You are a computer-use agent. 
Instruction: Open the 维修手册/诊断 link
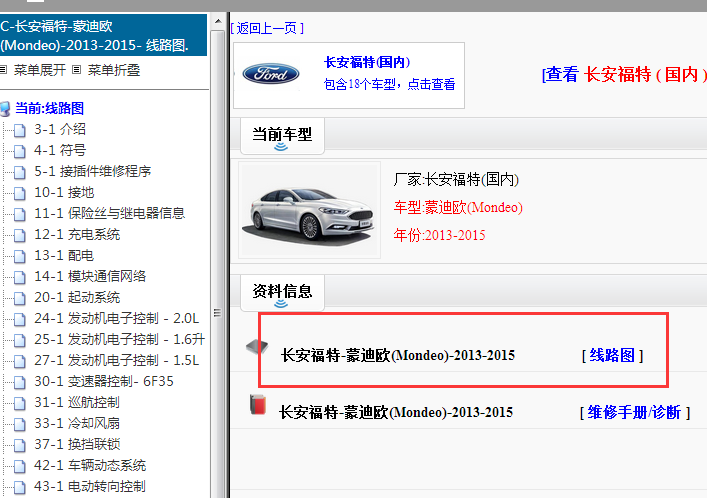click(x=634, y=412)
